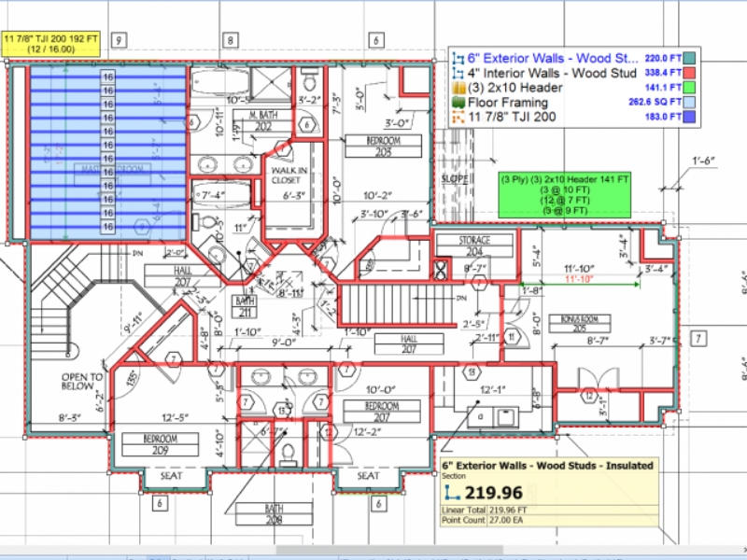Select the red Interior Walls color swatch
747x560 pixels.
coord(690,73)
